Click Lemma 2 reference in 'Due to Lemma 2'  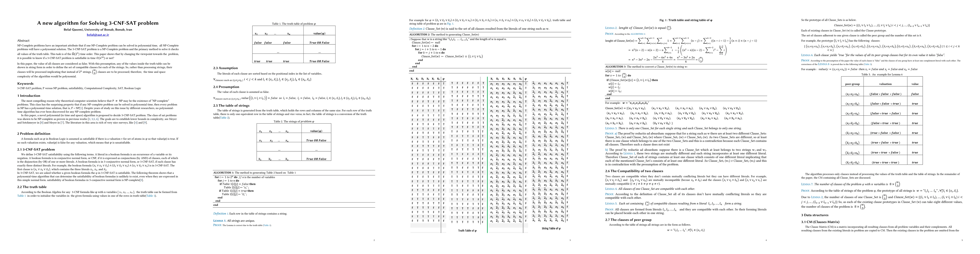click(816, 197)
